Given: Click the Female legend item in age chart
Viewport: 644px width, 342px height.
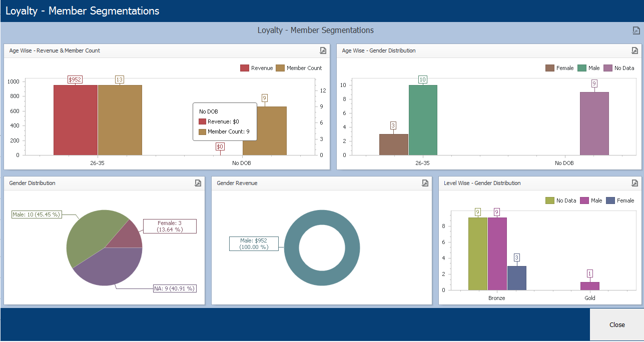Looking at the screenshot, I should 559,68.
